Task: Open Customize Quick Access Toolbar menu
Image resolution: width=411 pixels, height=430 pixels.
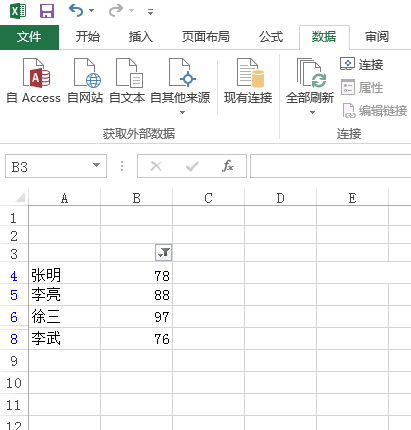Action: [x=150, y=12]
